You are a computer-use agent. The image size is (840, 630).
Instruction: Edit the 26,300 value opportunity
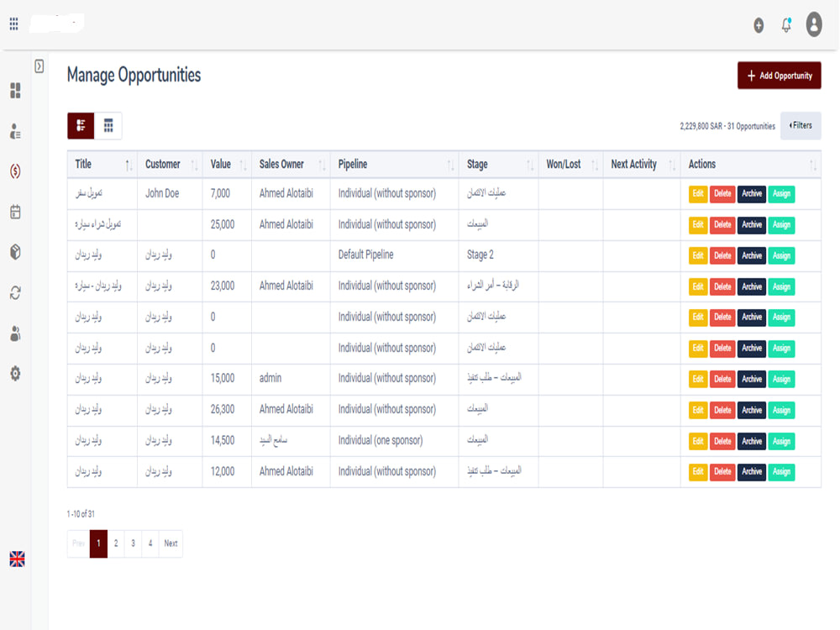tap(698, 411)
